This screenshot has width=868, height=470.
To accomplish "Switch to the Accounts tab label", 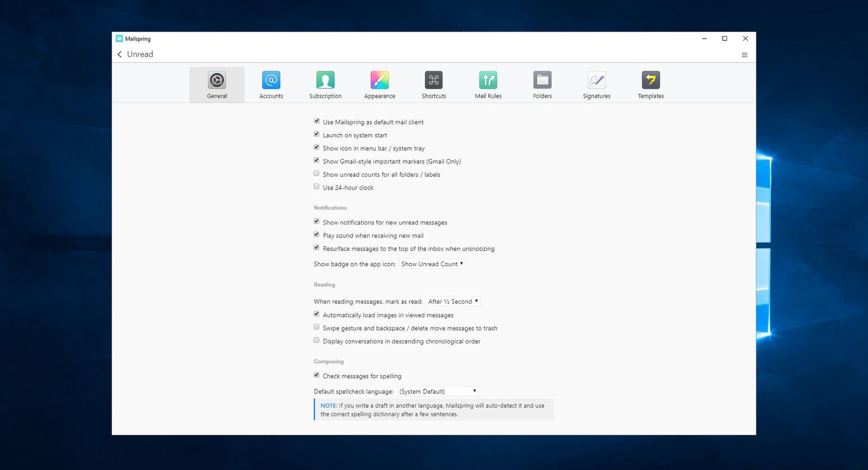I will point(271,96).
